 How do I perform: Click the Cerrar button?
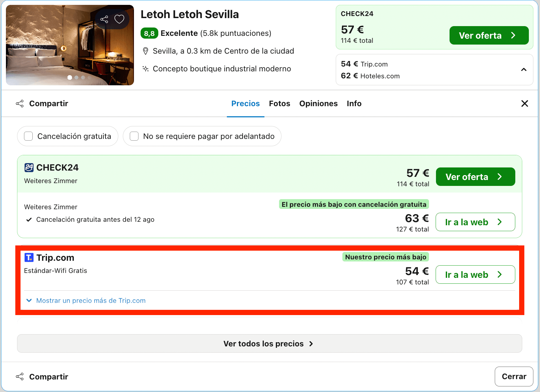(514, 376)
